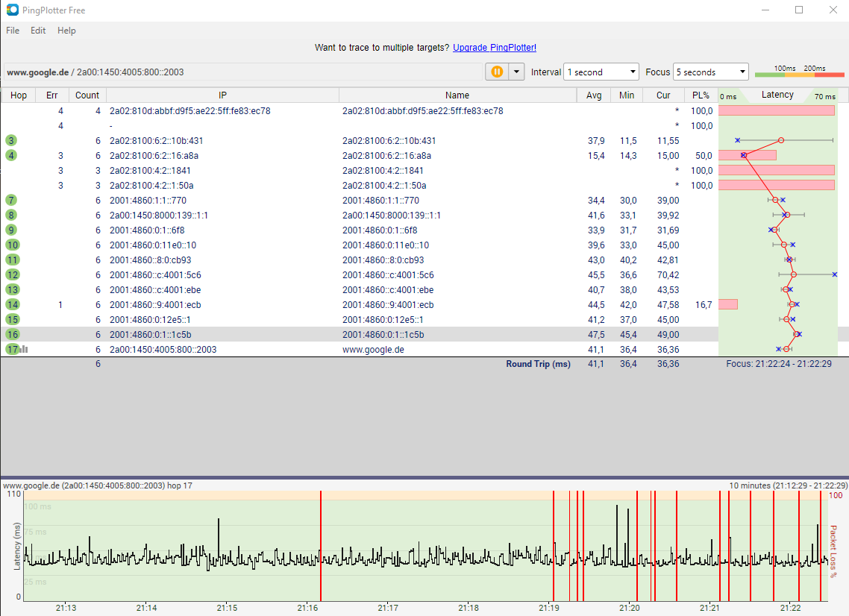Select green hop 8 circle icon
849x616 pixels.
tap(11, 215)
